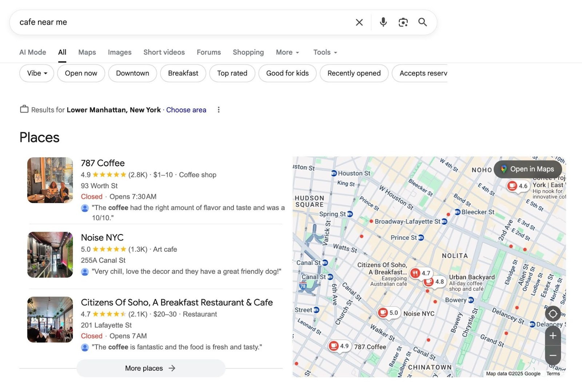Image resolution: width=582 pixels, height=392 pixels.
Task: Zoom in on the map
Action: [x=553, y=336]
